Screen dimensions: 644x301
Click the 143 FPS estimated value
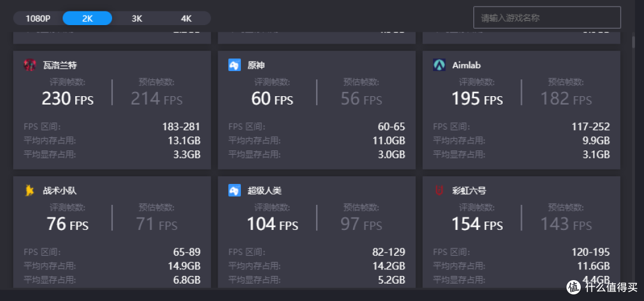(566, 225)
